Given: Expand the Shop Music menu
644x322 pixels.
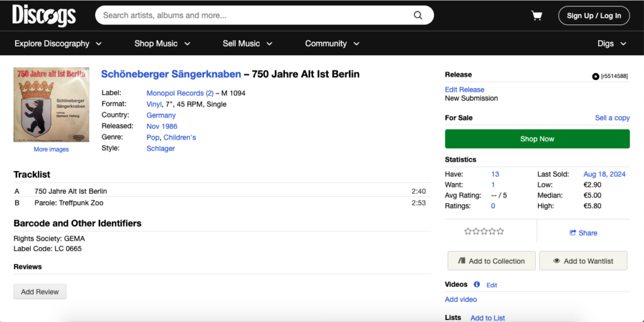Looking at the screenshot, I should [162, 43].
